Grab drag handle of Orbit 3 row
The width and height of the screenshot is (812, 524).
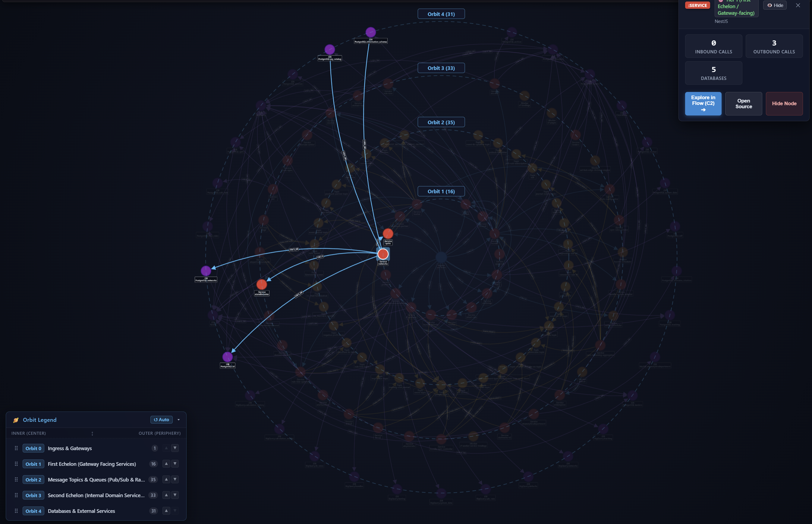point(16,495)
